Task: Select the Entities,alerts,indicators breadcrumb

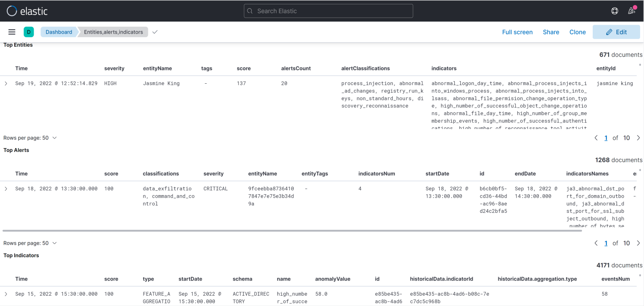Action: click(x=113, y=32)
